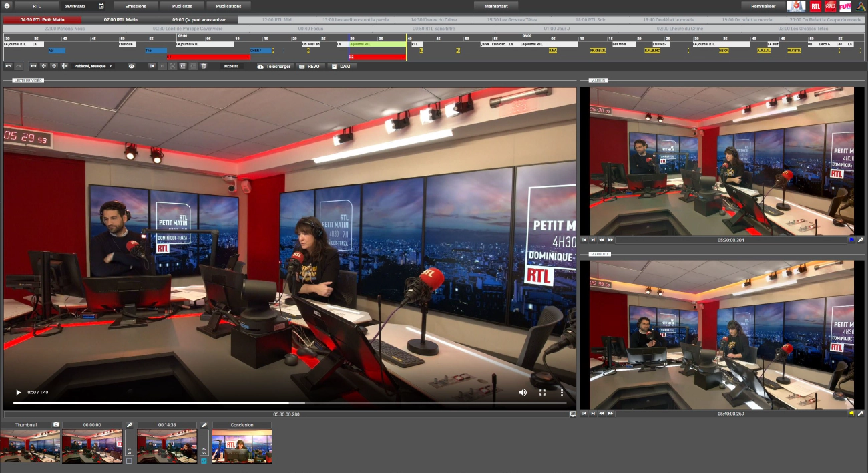Open the user account icon
Image resolution: width=868 pixels, height=473 pixels.
click(x=8, y=5)
